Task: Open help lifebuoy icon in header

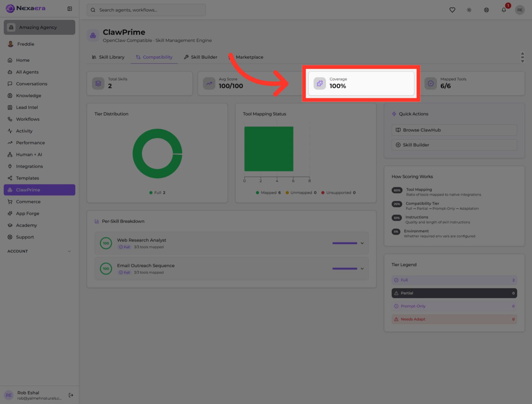Action: (486, 10)
